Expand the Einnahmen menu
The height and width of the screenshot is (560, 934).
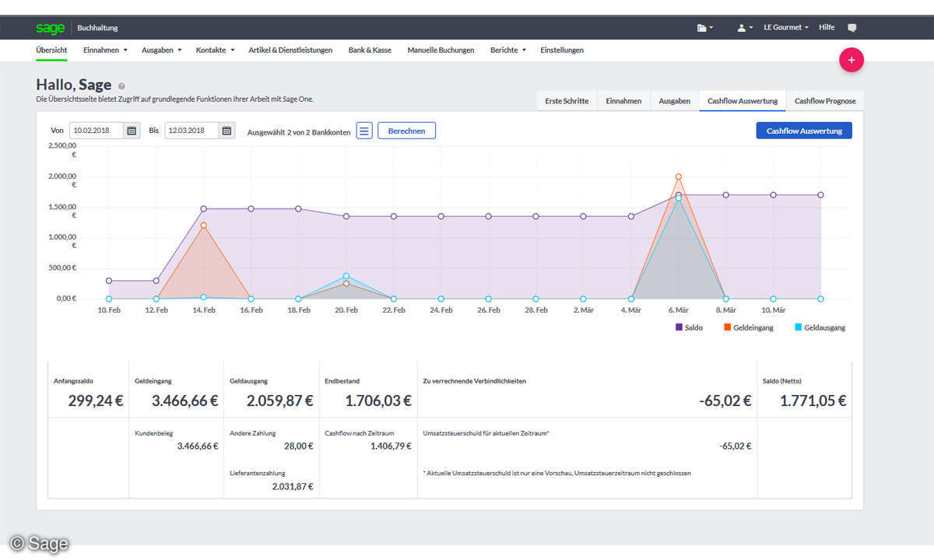click(x=105, y=50)
